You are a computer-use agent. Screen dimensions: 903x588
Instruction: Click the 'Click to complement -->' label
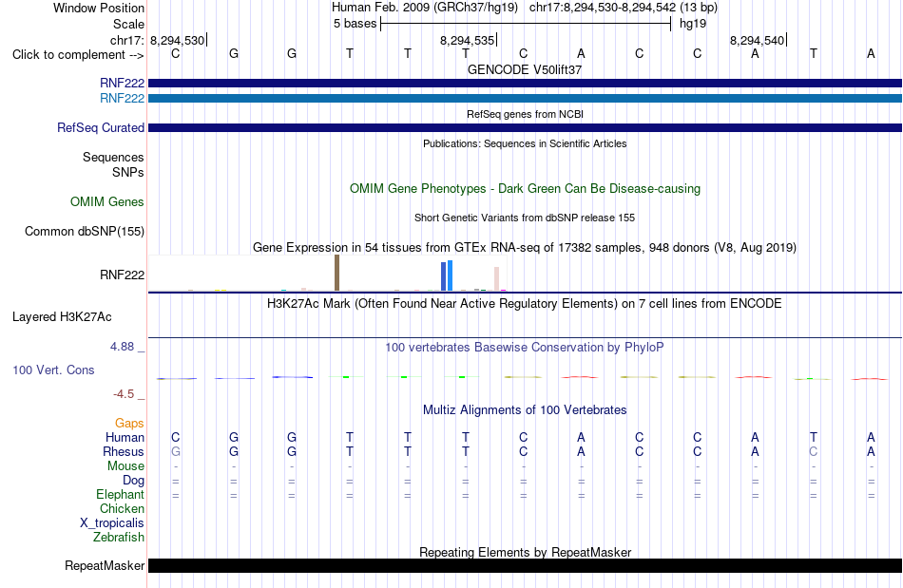(x=78, y=55)
